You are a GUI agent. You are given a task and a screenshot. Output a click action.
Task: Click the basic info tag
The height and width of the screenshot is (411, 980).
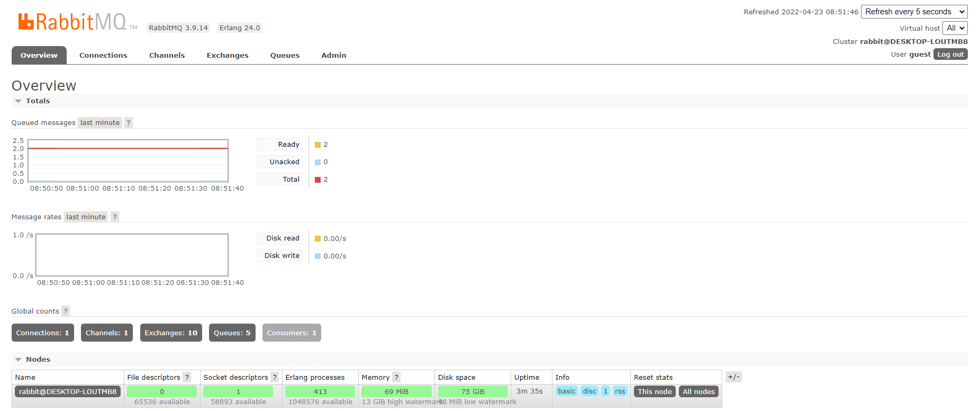567,391
